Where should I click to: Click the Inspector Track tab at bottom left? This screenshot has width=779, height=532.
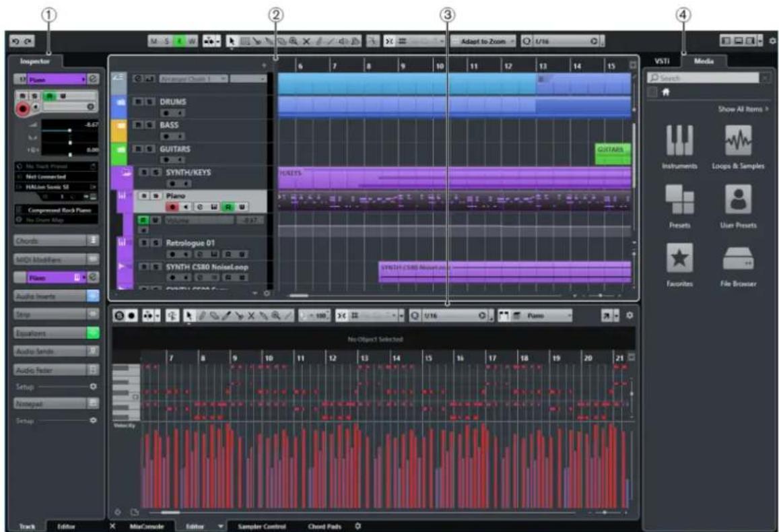pyautogui.click(x=28, y=526)
